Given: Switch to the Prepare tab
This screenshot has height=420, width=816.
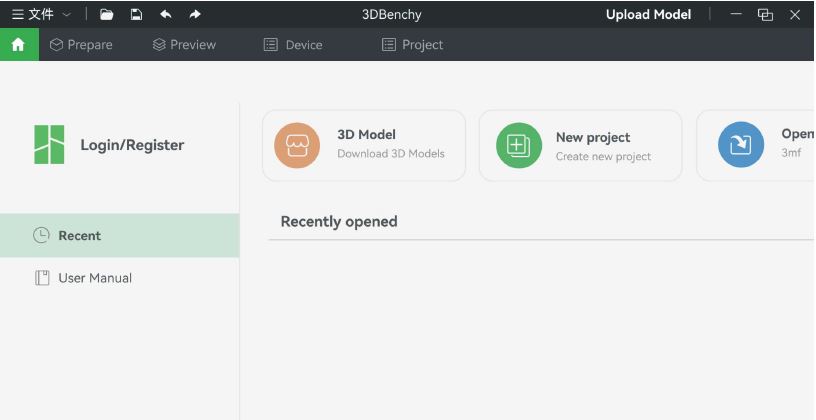Looking at the screenshot, I should click(81, 44).
